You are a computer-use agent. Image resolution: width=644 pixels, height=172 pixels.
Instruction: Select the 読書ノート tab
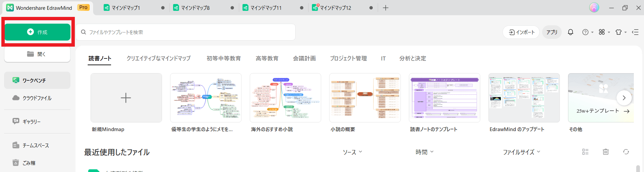100,58
